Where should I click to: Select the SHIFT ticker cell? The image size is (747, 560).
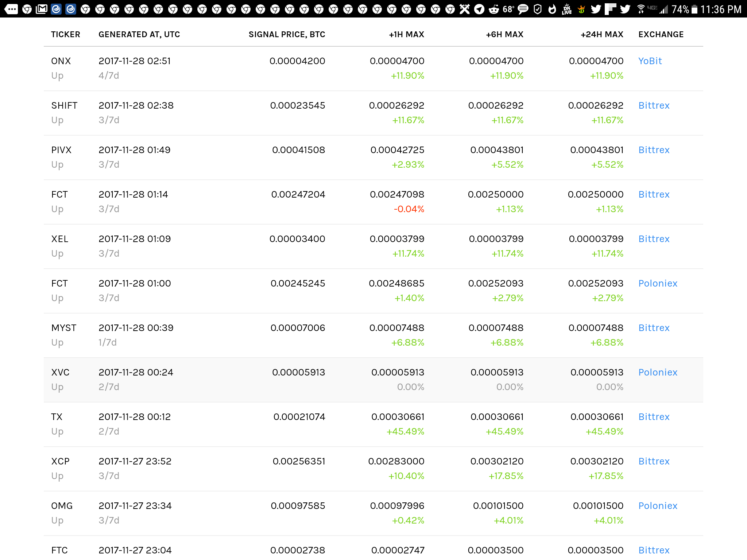pos(64,105)
